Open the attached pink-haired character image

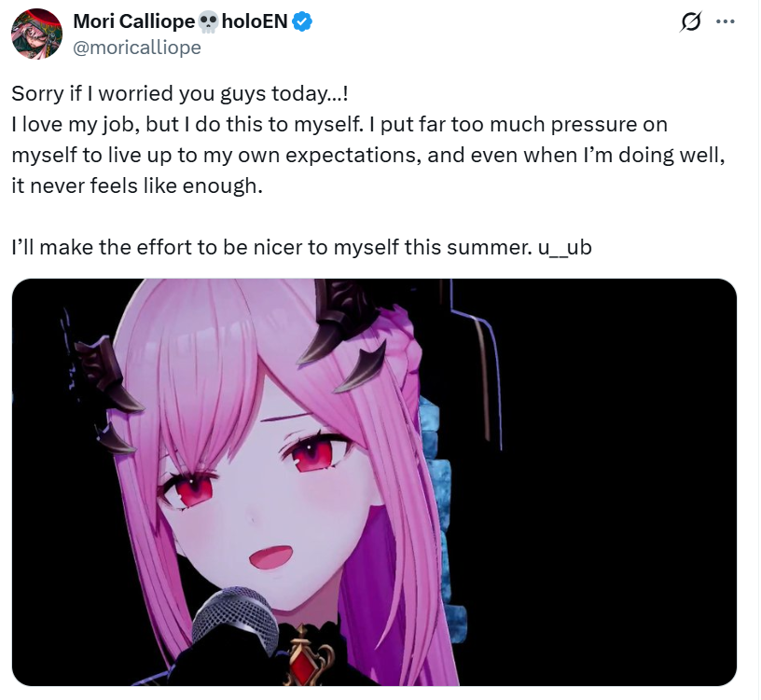[374, 482]
